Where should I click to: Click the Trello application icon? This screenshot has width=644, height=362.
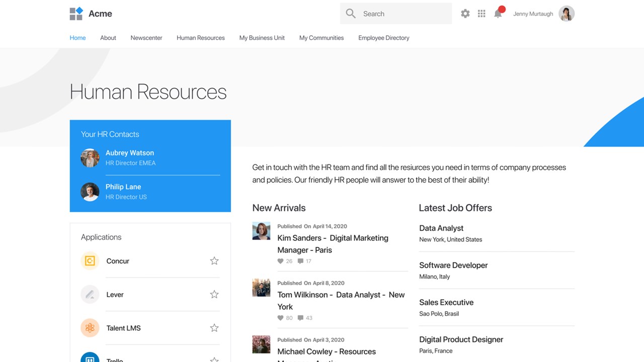click(x=90, y=357)
